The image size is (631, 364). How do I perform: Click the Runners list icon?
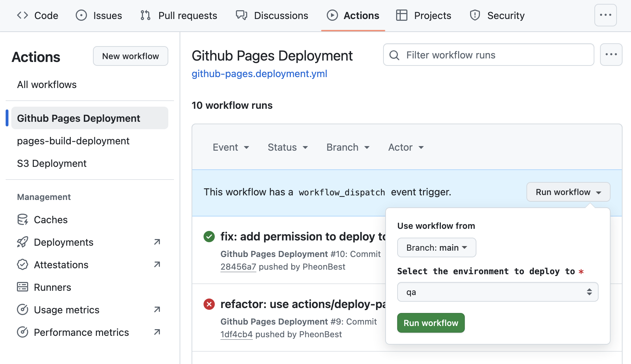[23, 287]
